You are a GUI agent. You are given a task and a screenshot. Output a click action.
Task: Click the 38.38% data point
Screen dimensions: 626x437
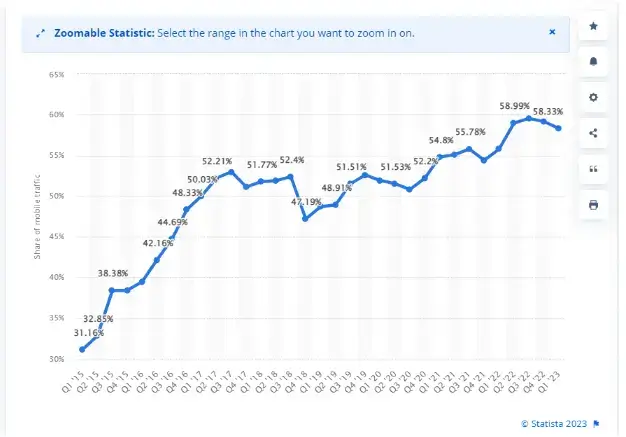[112, 290]
